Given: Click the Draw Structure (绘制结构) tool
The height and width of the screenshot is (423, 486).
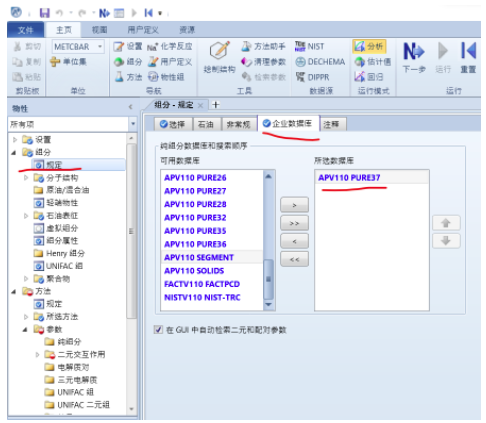Looking at the screenshot, I should [219, 57].
